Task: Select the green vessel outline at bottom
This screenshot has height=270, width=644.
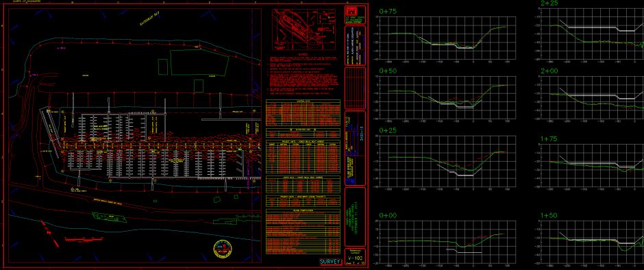Action: point(108,218)
